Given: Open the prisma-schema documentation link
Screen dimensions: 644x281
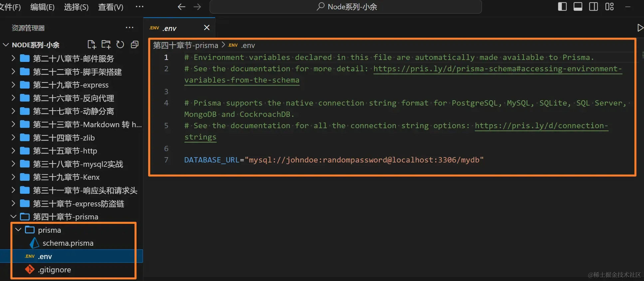Looking at the screenshot, I should [498, 69].
